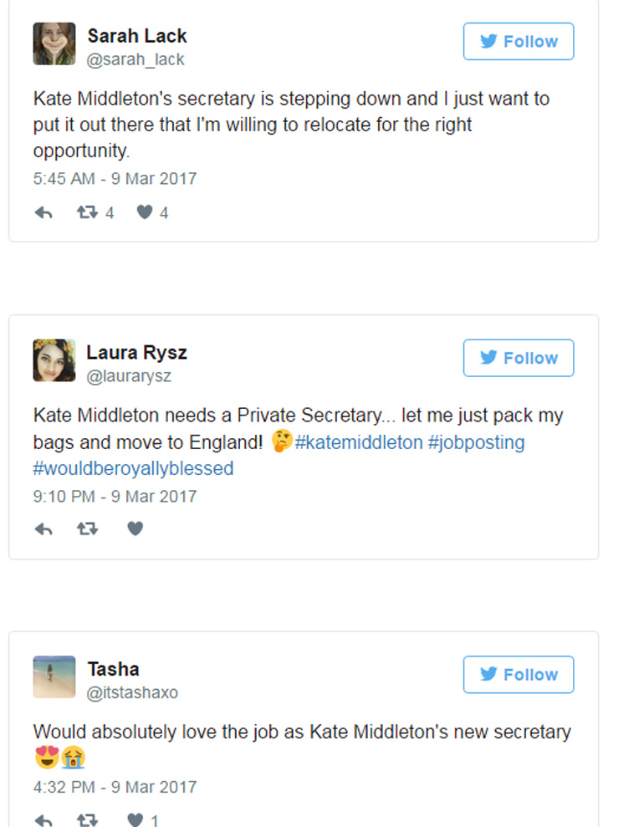Follow Laura Rysz
Viewport: 644px width, 827px height.
click(x=519, y=358)
